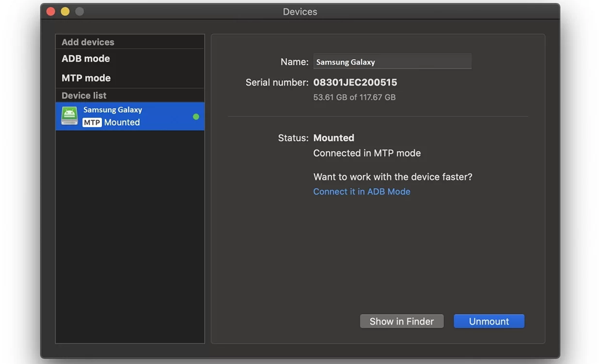Select MTP mode in Add devices
The image size is (600, 364).
tap(86, 78)
